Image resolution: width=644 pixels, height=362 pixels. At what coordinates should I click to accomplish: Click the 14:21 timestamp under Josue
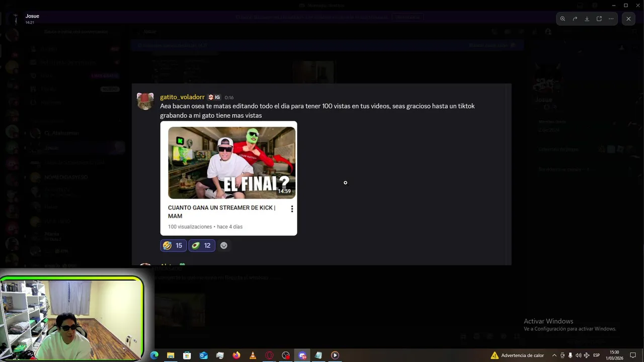tap(30, 23)
